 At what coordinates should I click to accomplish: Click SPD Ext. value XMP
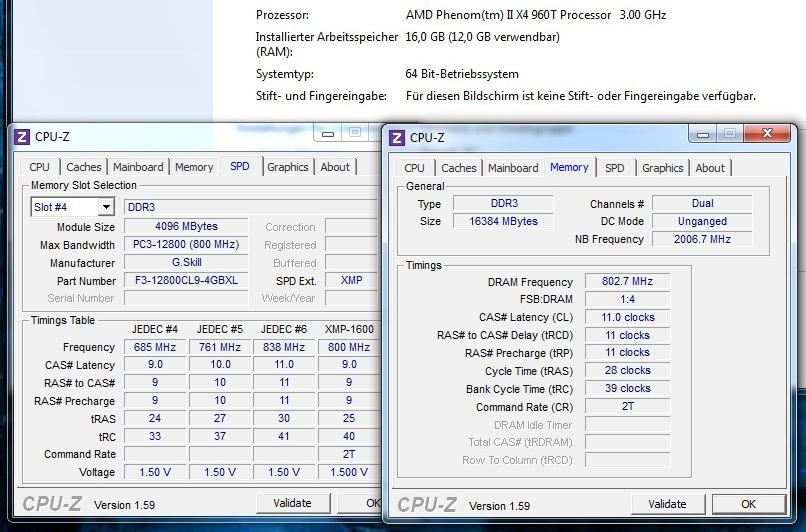pos(352,281)
